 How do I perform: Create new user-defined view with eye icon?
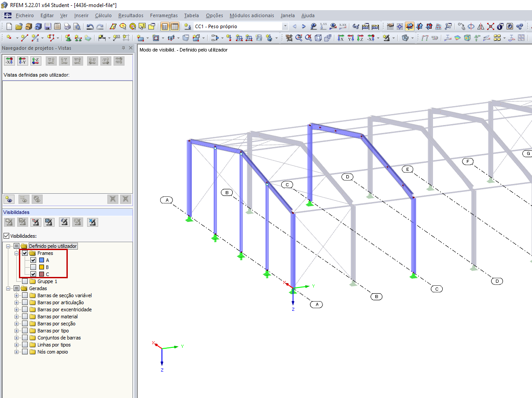(x=9, y=199)
